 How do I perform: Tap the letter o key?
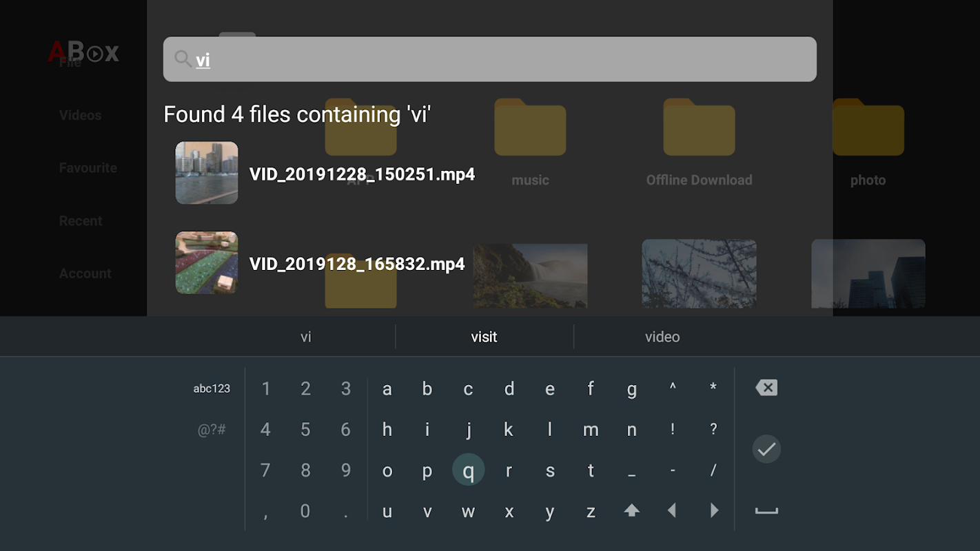(x=387, y=470)
